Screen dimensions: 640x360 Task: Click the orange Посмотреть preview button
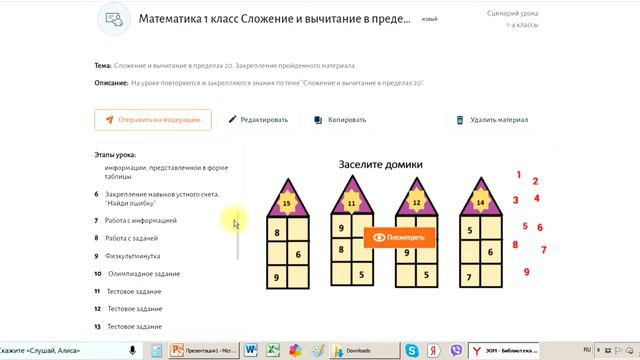pos(399,237)
